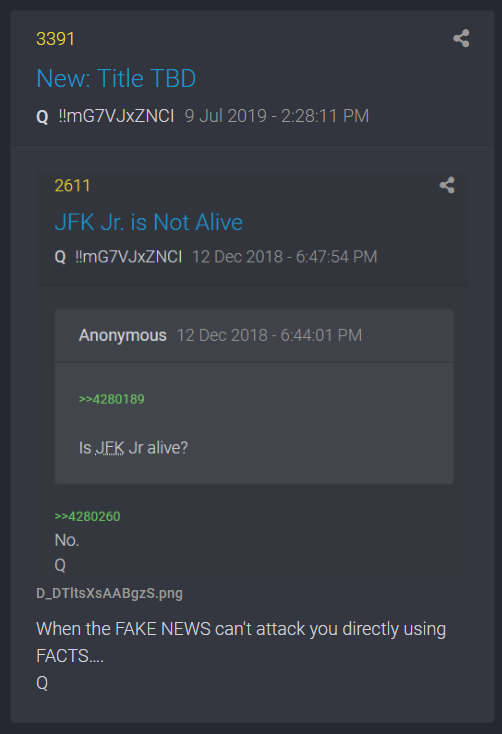The image size is (502, 734).
Task: Follow the >>4280260 reply reference
Action: [88, 516]
